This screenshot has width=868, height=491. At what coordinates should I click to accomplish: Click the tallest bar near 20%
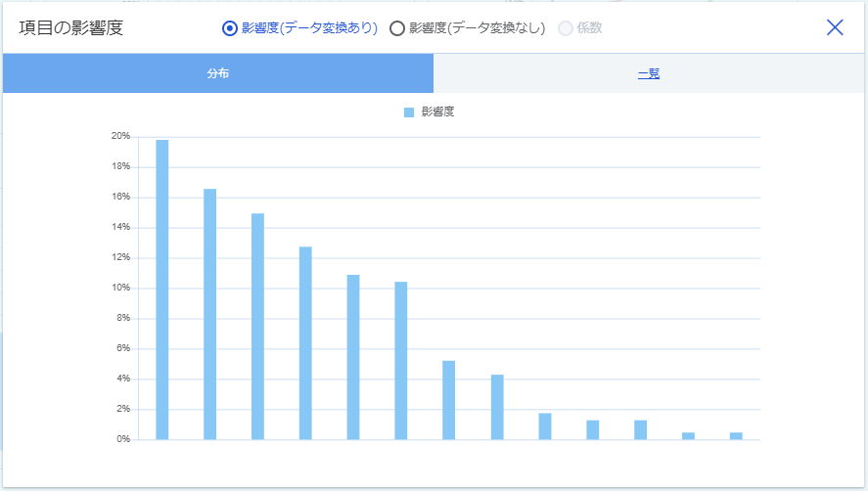[x=162, y=290]
